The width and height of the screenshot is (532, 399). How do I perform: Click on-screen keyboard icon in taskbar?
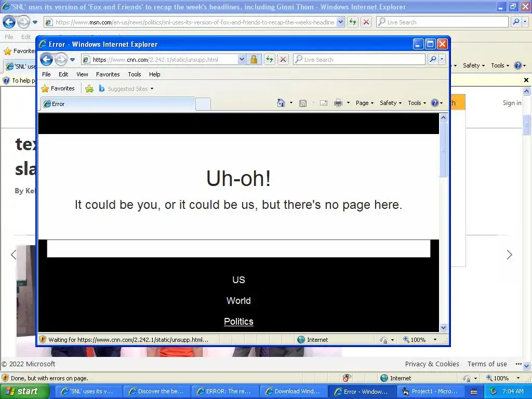(x=474, y=392)
